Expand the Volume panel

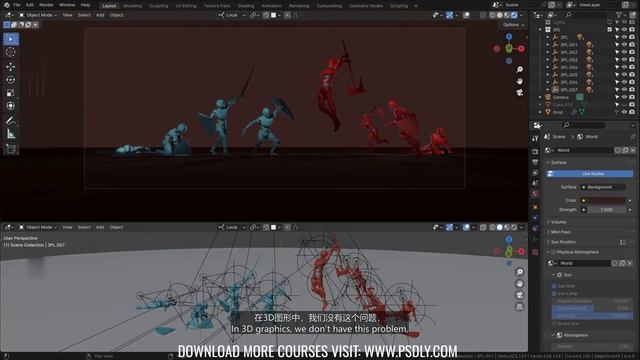click(558, 222)
